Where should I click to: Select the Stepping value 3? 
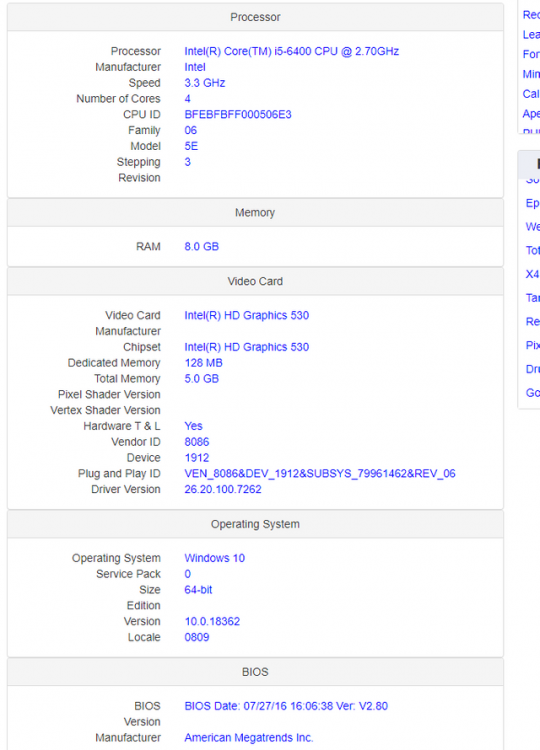coord(187,162)
